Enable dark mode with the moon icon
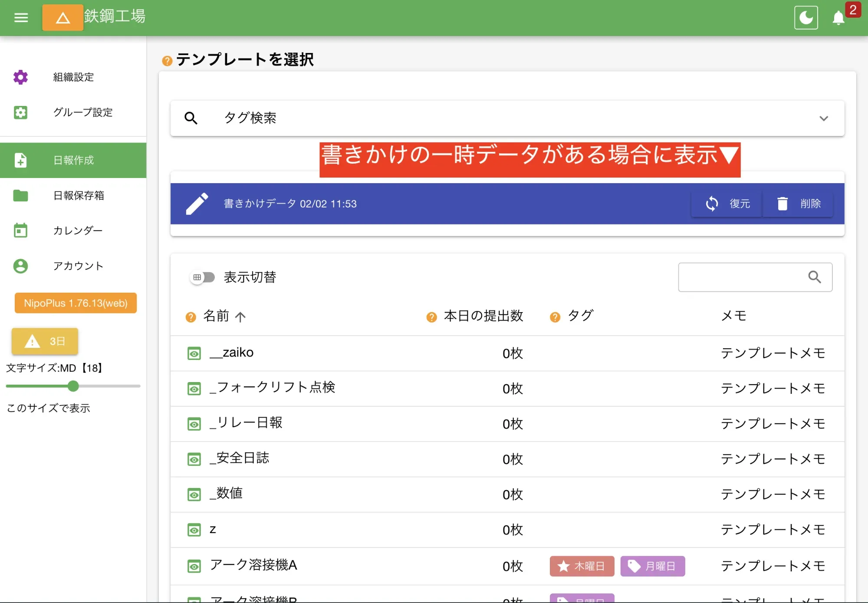Viewport: 868px width, 603px height. [x=806, y=17]
